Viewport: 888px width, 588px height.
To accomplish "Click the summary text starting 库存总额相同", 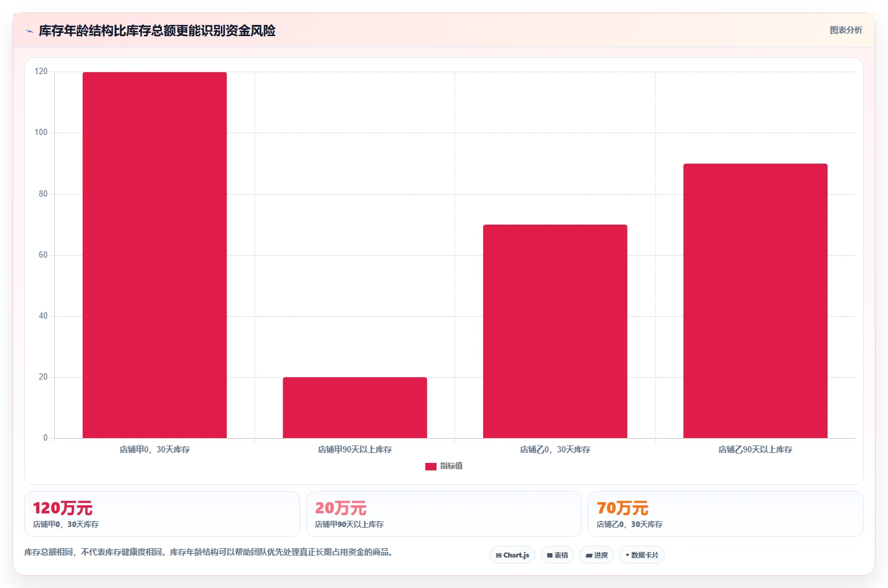I will 209,552.
